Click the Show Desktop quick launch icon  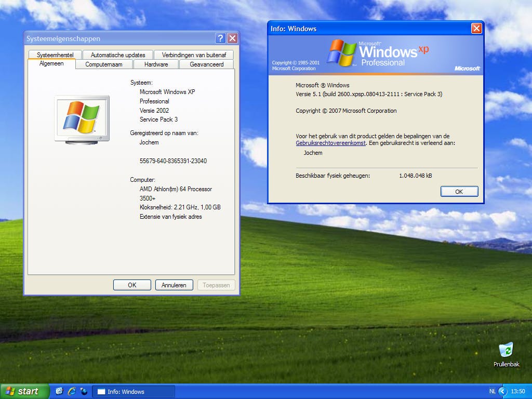coord(59,391)
